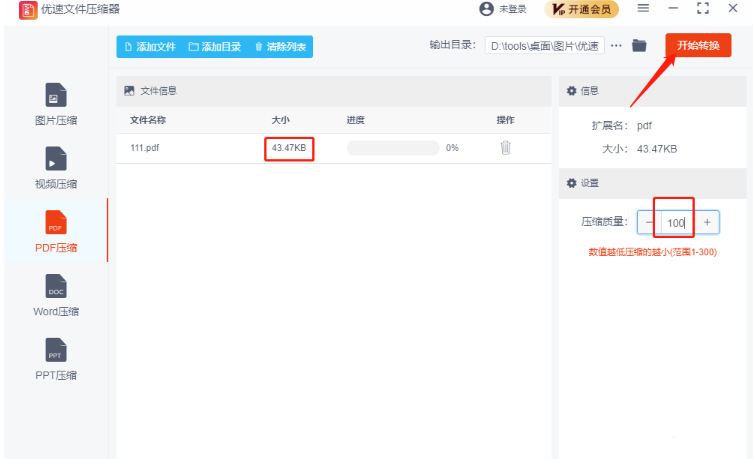Click the 0% progress text
The height and width of the screenshot is (459, 753).
click(452, 148)
